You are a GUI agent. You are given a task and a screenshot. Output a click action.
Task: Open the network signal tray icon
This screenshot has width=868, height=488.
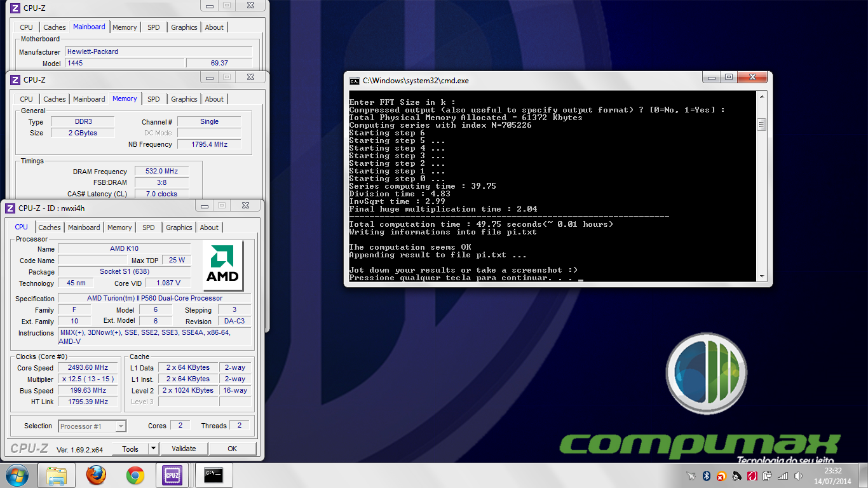coord(783,476)
